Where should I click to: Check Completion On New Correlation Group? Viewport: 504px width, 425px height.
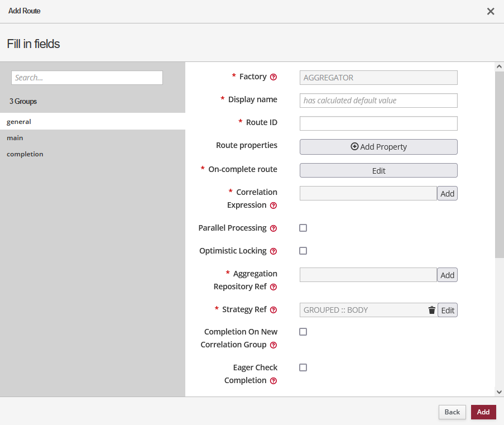[303, 332]
